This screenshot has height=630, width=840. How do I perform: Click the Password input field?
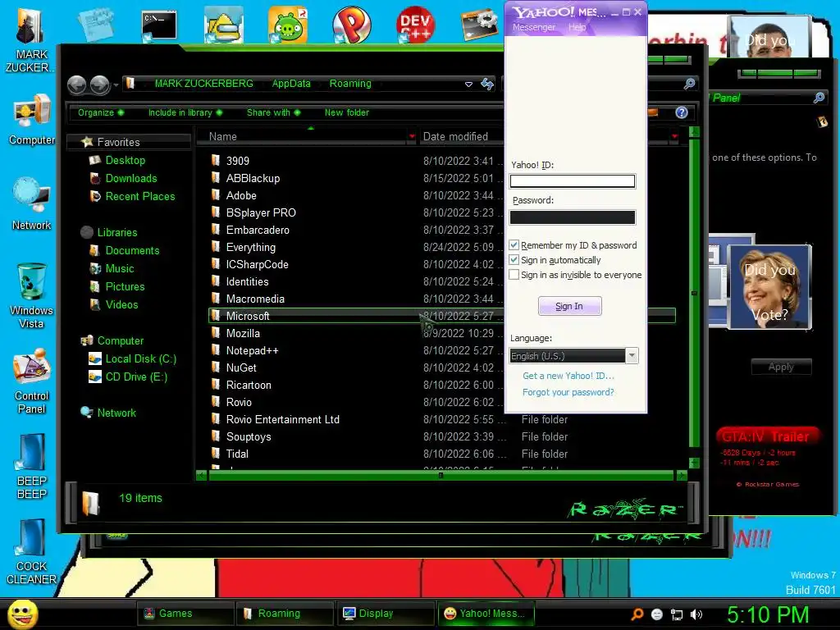(572, 217)
